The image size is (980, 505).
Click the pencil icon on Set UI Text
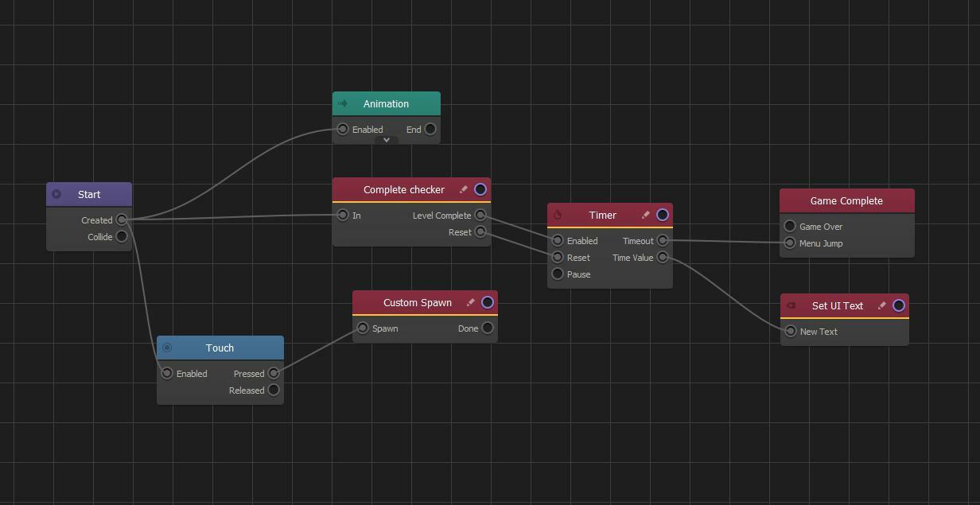[882, 305]
